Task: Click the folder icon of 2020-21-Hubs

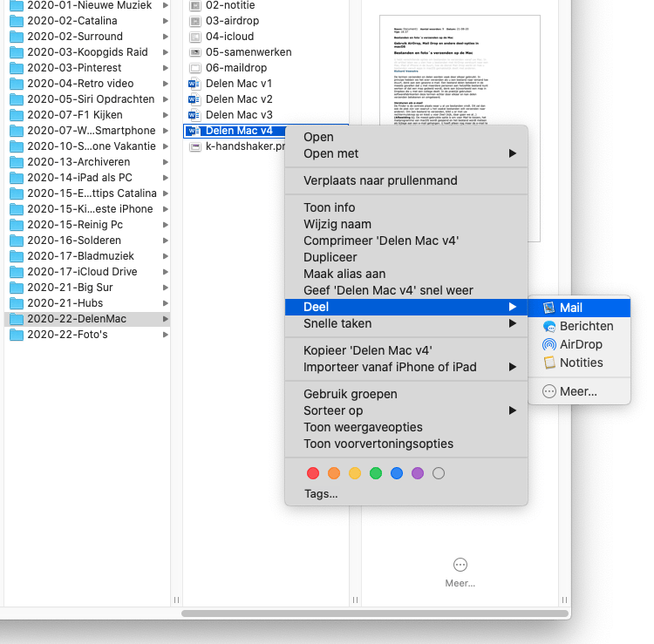Action: coord(17,303)
